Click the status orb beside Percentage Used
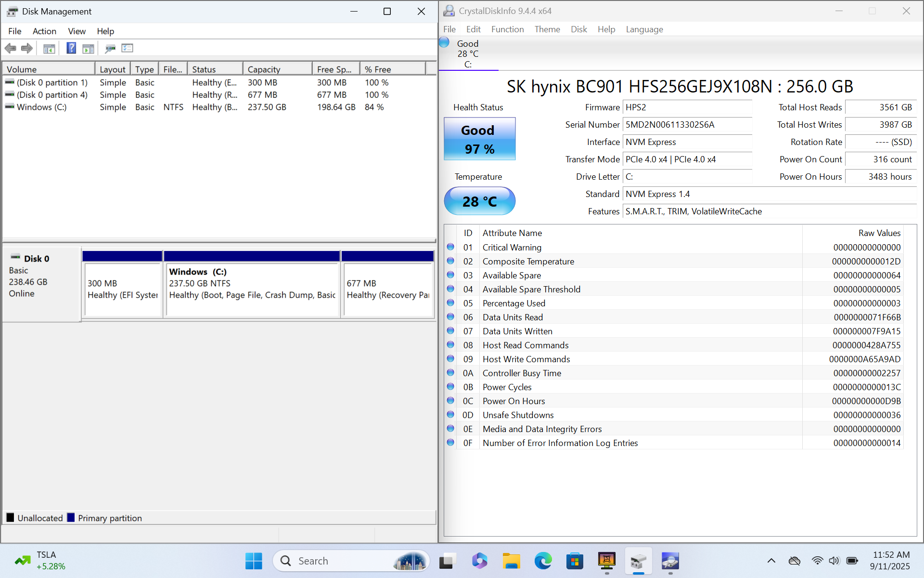This screenshot has width=924, height=578. (450, 302)
